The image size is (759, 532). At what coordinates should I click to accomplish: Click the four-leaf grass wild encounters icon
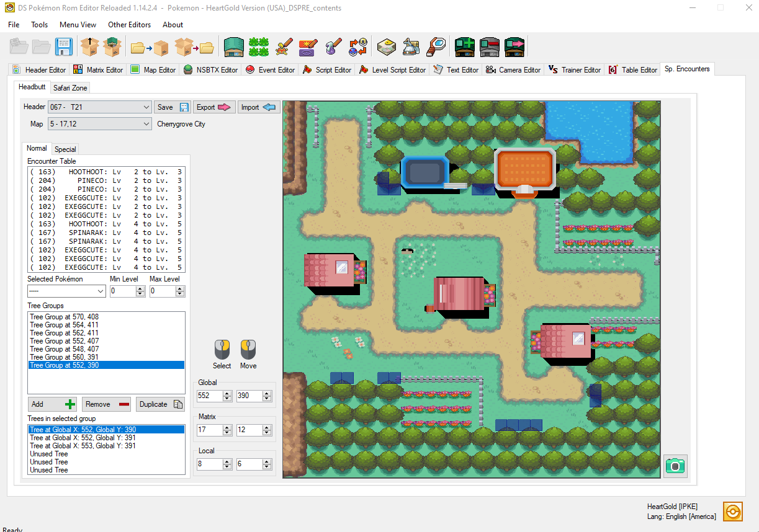[x=259, y=47]
